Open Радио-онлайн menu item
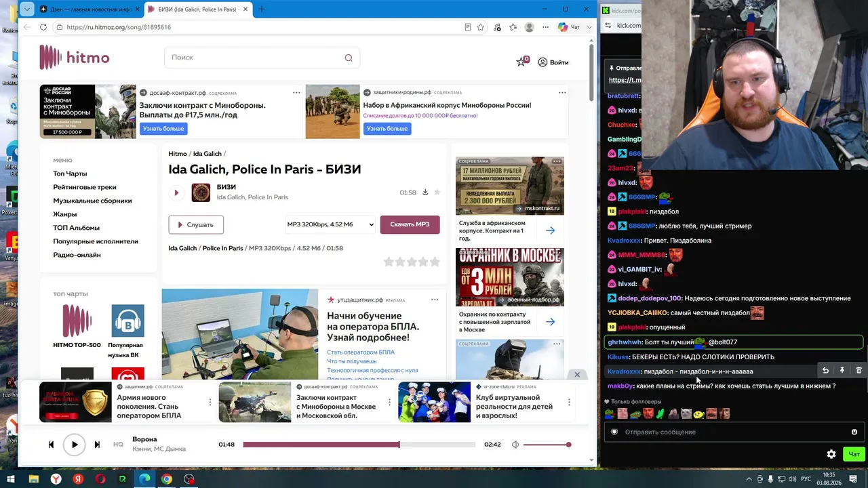This screenshot has width=868, height=488. 77,255
